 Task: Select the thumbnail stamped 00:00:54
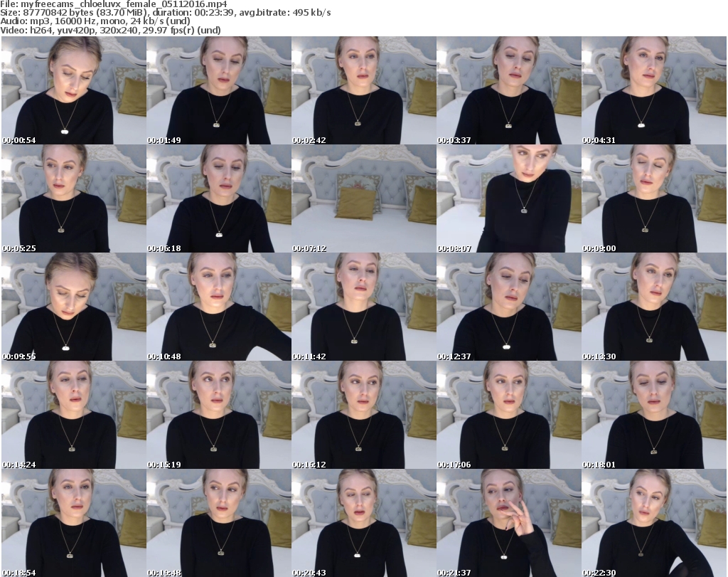click(x=74, y=90)
